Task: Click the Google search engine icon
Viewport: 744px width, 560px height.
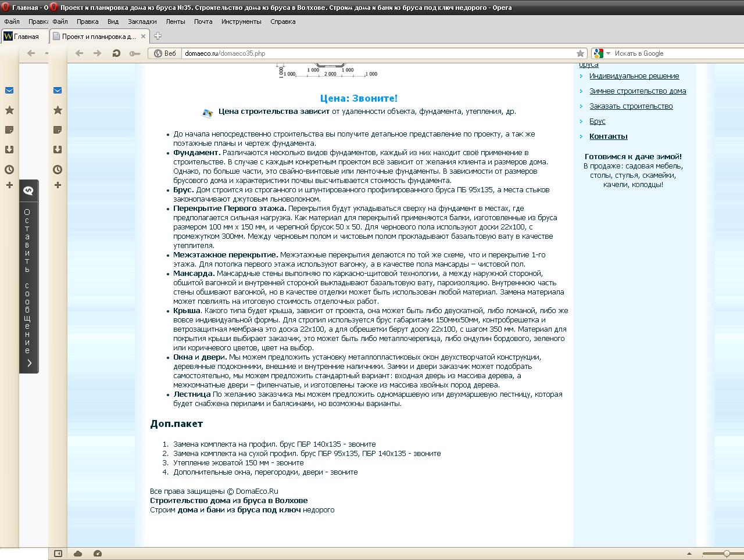Action: tap(598, 53)
